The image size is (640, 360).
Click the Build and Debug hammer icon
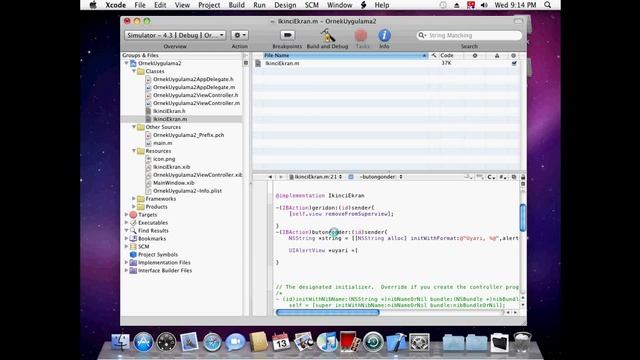327,36
